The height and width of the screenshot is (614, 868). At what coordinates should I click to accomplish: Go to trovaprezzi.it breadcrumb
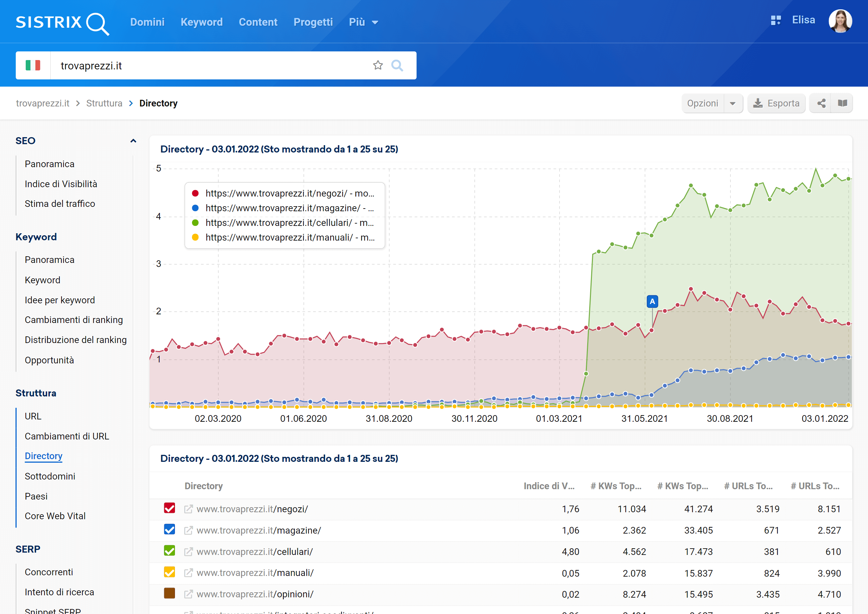tap(42, 103)
